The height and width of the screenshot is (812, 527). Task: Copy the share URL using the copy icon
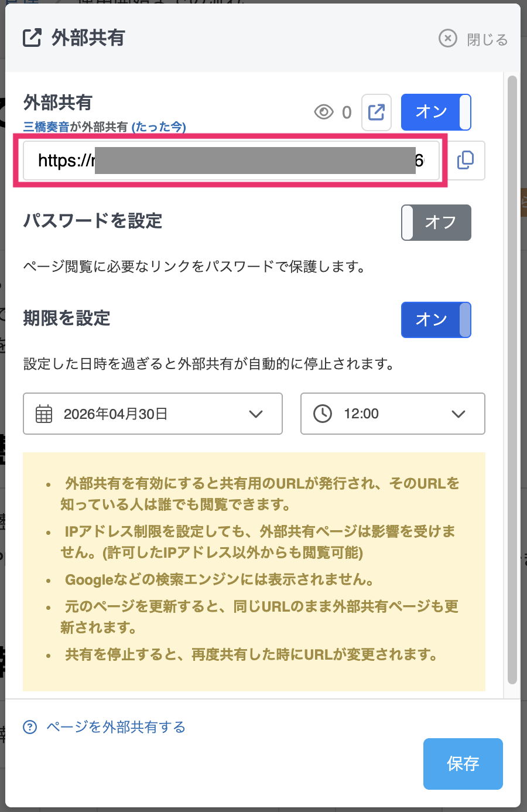coord(466,160)
